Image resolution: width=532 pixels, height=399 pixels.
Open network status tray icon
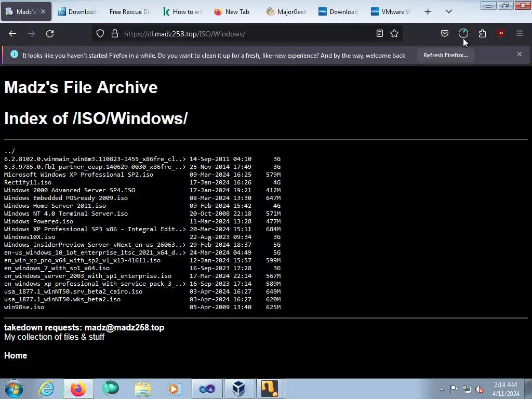point(467,389)
